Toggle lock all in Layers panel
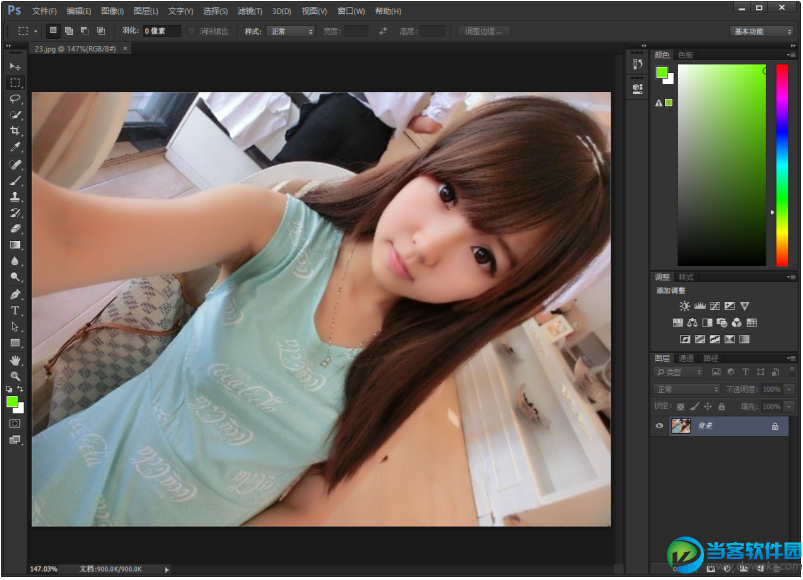The width and height of the screenshot is (803, 580). coord(722,407)
